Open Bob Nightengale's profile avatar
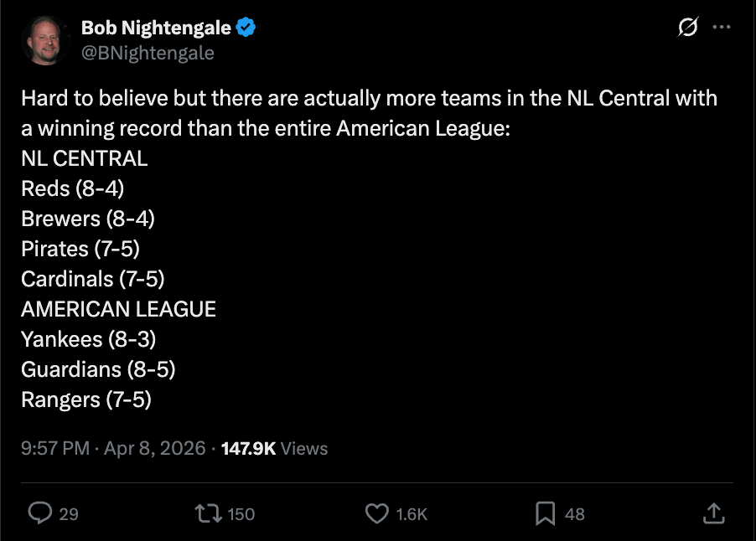 click(45, 41)
